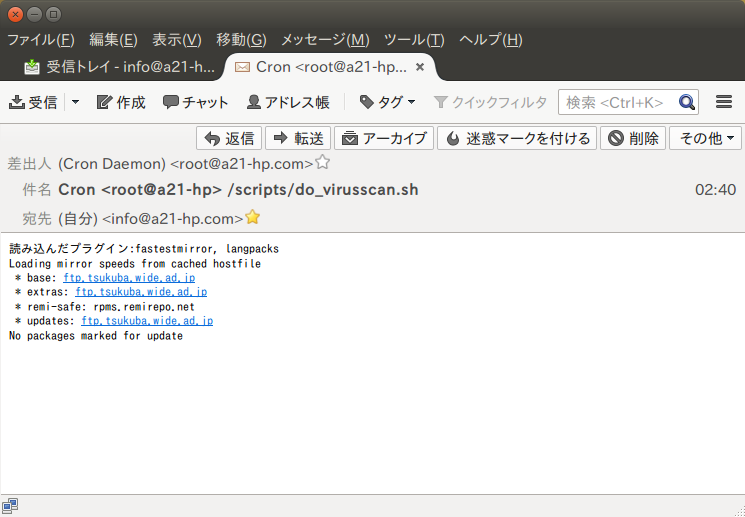Click the 作成 compose button
The image size is (745, 517).
pyautogui.click(x=121, y=102)
